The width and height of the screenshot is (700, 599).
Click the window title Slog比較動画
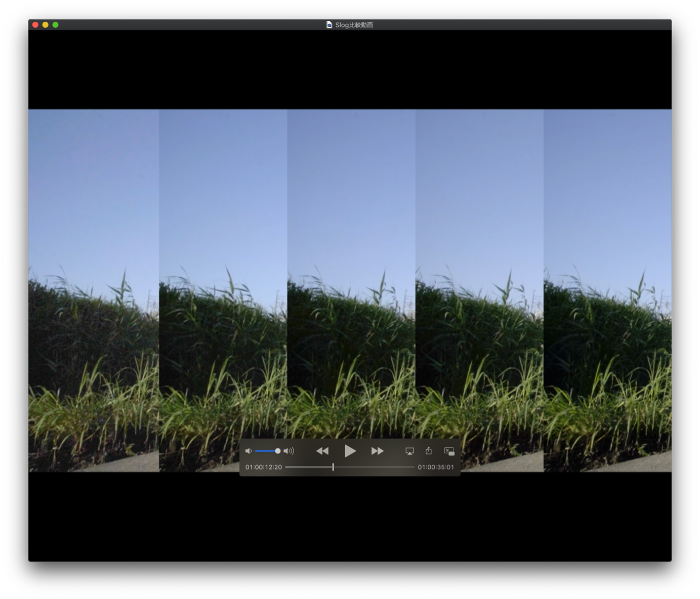pyautogui.click(x=354, y=25)
